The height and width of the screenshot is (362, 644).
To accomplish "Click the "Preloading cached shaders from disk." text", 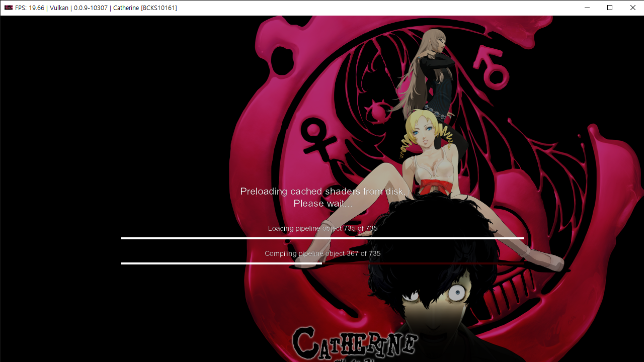I will coord(323,192).
